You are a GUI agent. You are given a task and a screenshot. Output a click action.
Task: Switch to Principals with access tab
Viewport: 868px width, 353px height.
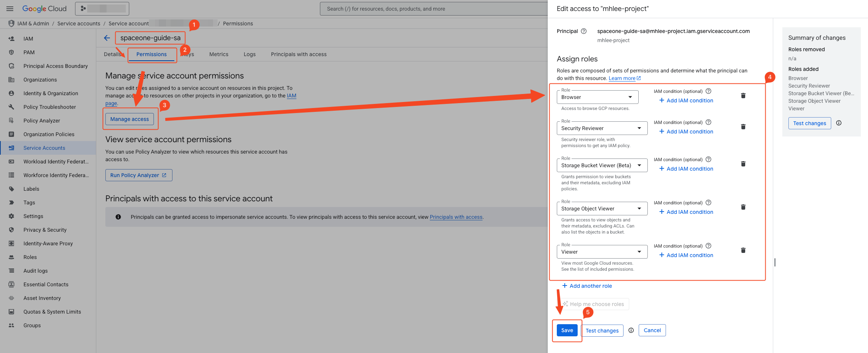point(299,54)
